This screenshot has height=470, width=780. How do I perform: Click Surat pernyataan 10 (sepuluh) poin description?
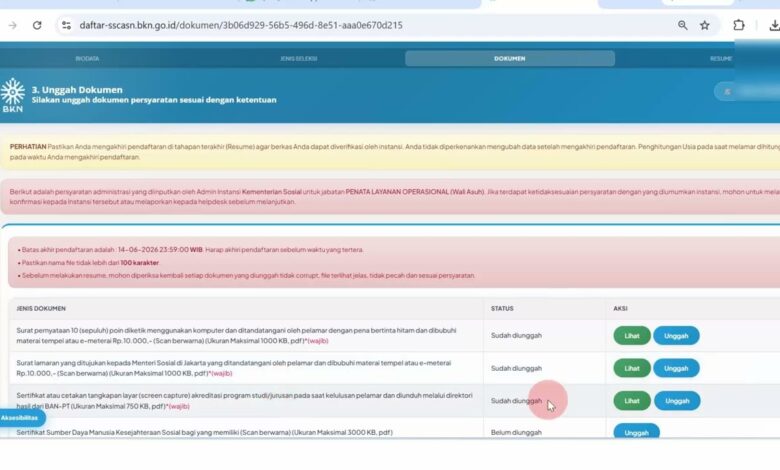coord(236,336)
